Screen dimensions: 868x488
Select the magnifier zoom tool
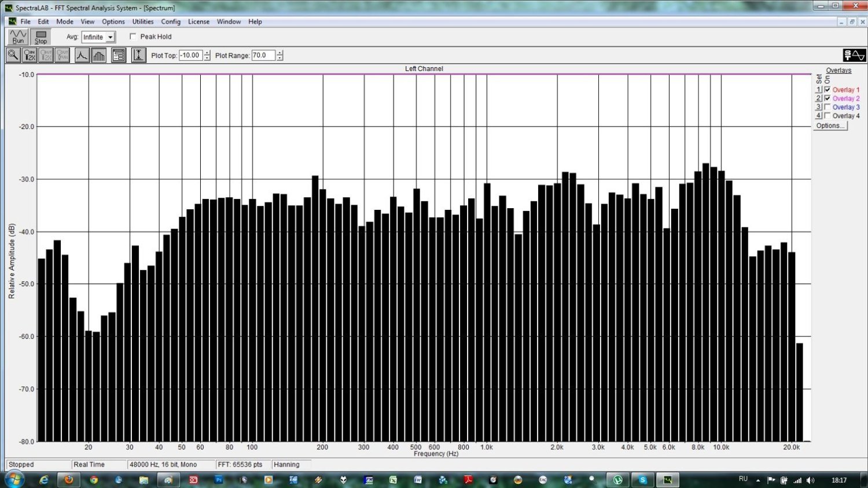(x=13, y=56)
